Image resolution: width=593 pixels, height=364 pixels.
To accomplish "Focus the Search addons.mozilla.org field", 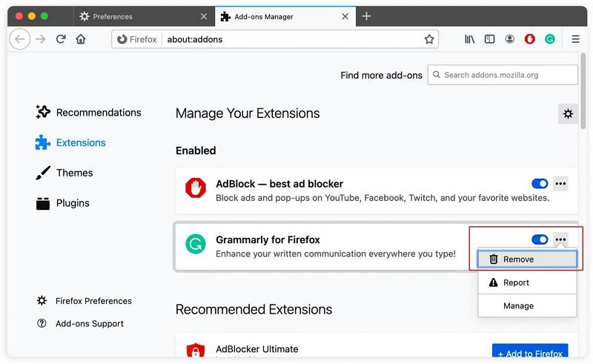I will click(503, 75).
